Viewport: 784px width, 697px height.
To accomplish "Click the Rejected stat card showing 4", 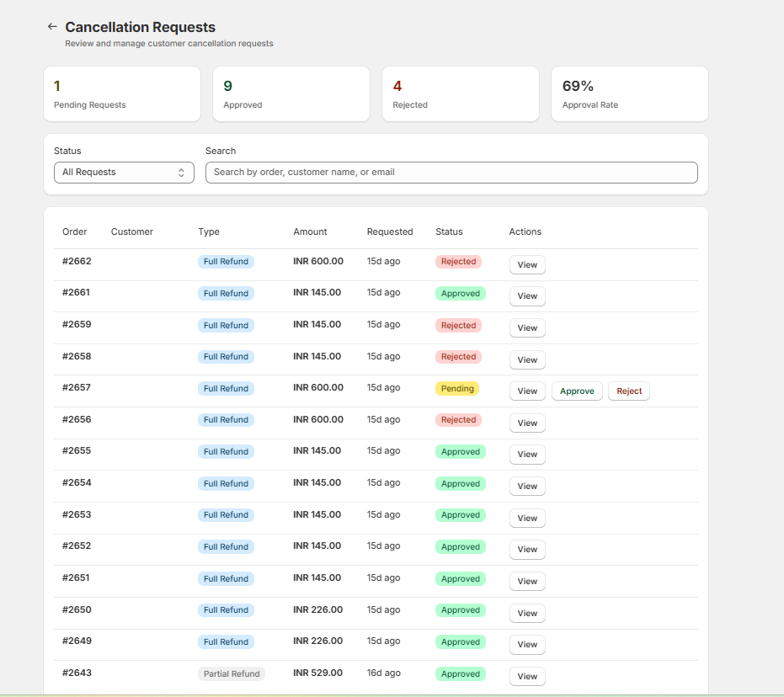I will [460, 93].
